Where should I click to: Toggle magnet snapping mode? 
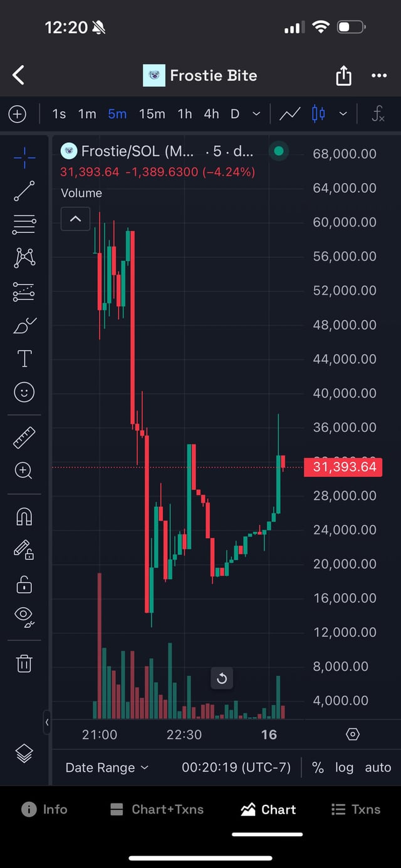point(24,516)
